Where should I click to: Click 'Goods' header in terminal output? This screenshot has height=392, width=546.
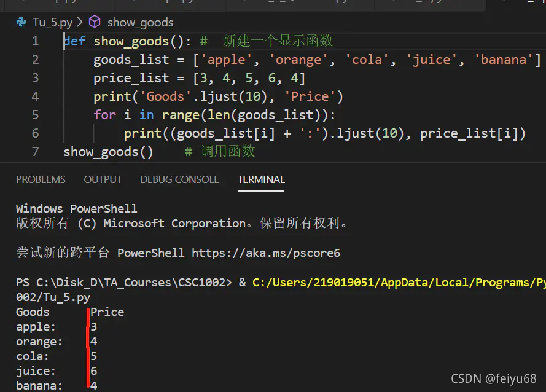(x=33, y=312)
